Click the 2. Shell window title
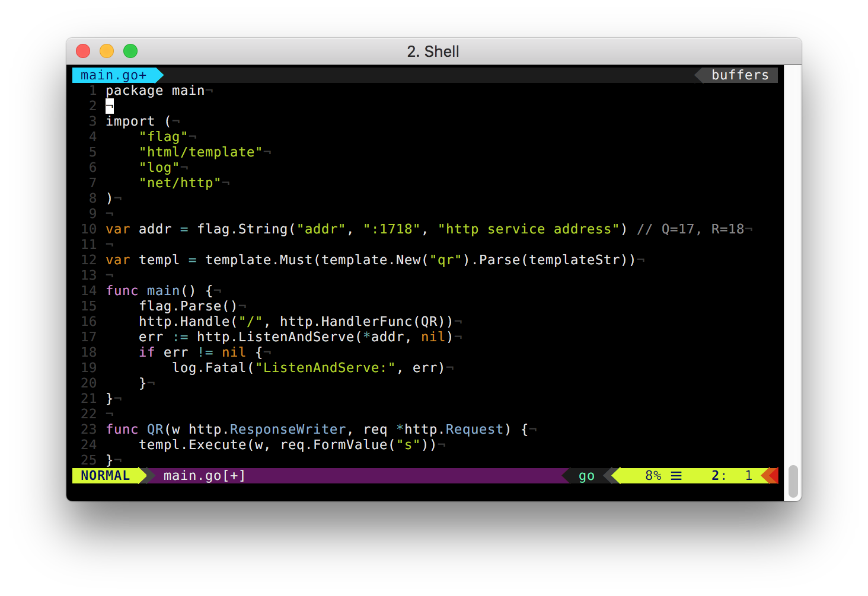The width and height of the screenshot is (868, 596). (433, 52)
